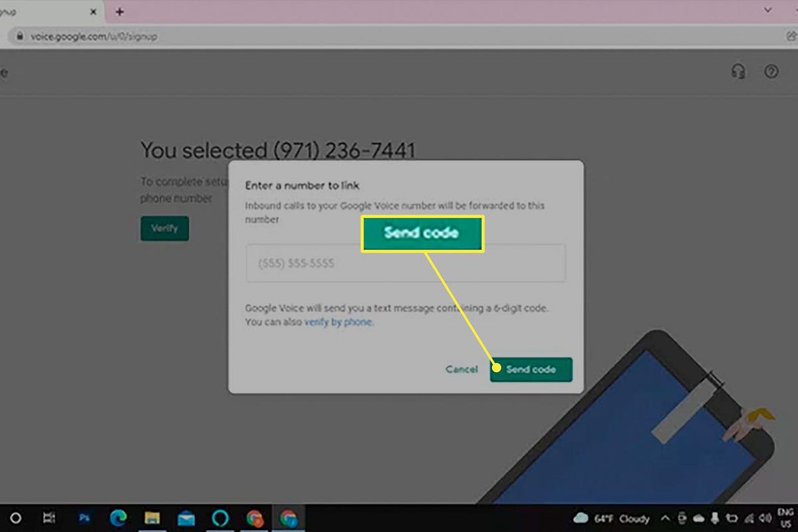Click the 'You selected (971) 236-7441' heading
Screen dimensions: 798x532
point(277,150)
